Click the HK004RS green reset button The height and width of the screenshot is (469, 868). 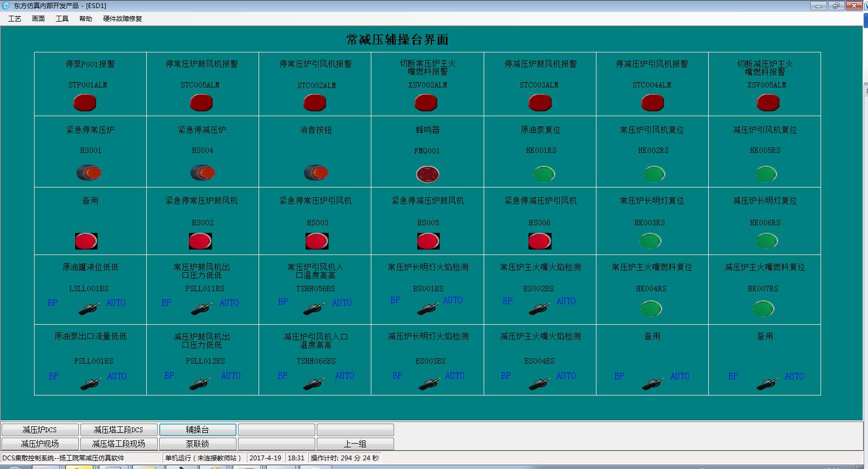[650, 309]
